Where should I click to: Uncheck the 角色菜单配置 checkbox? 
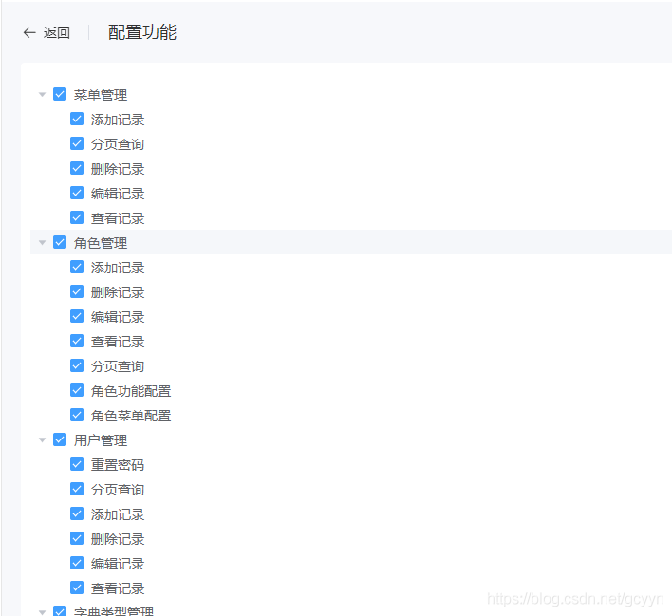77,415
